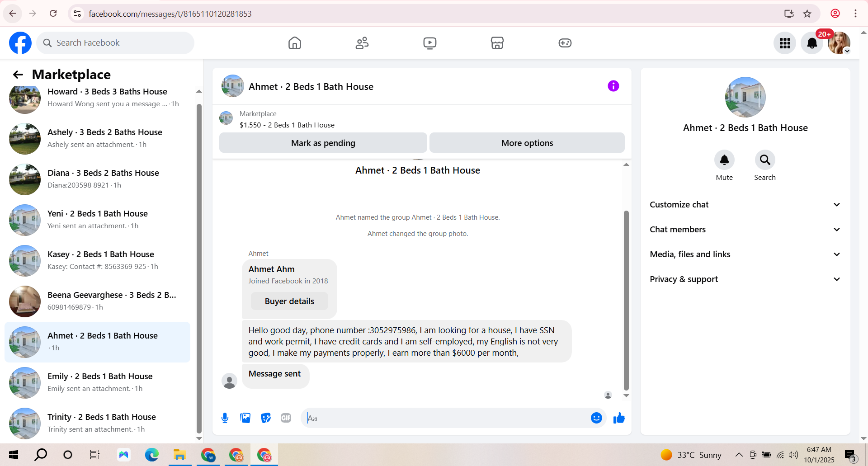Screen dimensions: 868x466
Task: Go back using the Marketplace arrow
Action: [18, 75]
